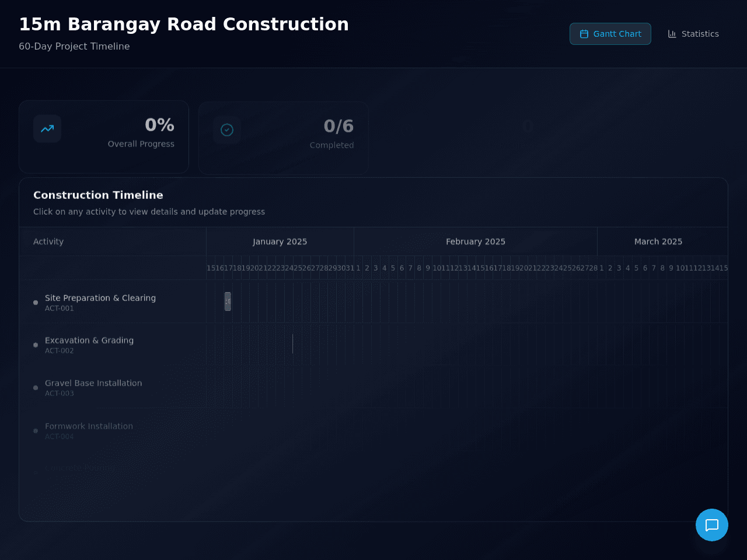
Task: Click the ACT-001 code label
Action: point(60,309)
